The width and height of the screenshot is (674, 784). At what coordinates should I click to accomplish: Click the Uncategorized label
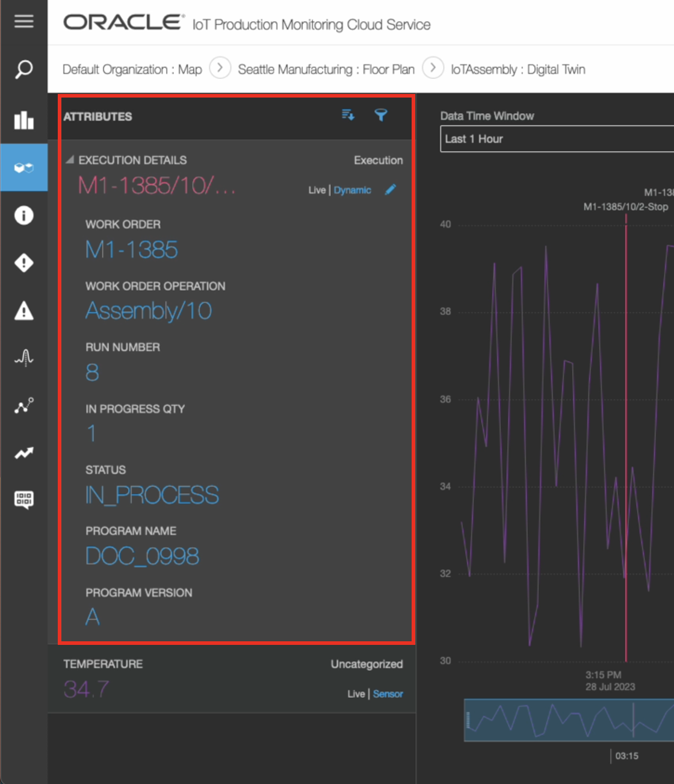[x=366, y=664]
